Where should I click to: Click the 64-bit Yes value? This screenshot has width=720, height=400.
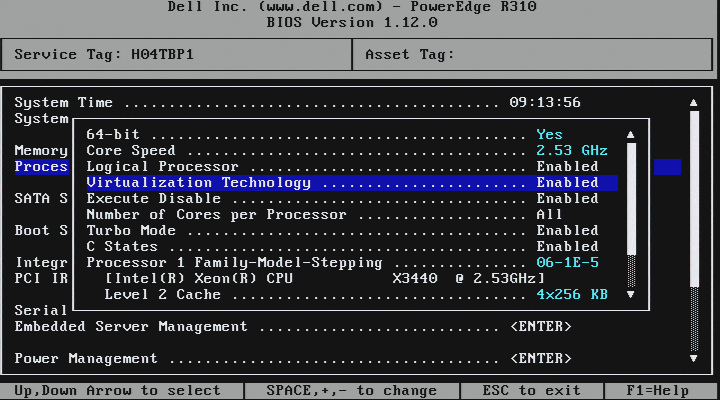[x=550, y=135]
